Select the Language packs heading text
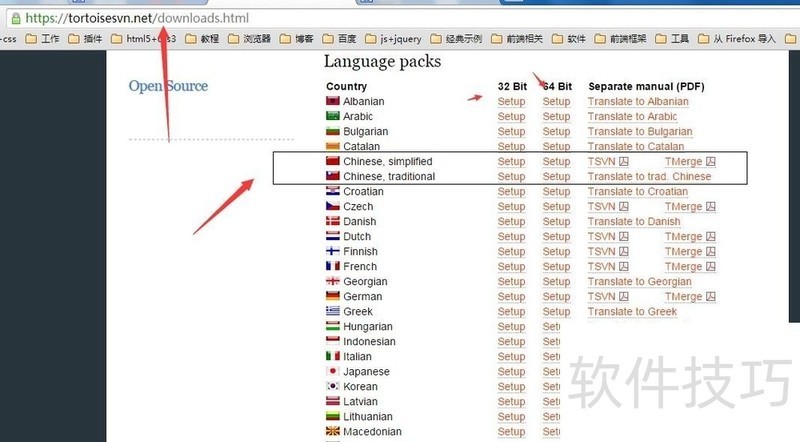The width and height of the screenshot is (800, 442). click(382, 62)
